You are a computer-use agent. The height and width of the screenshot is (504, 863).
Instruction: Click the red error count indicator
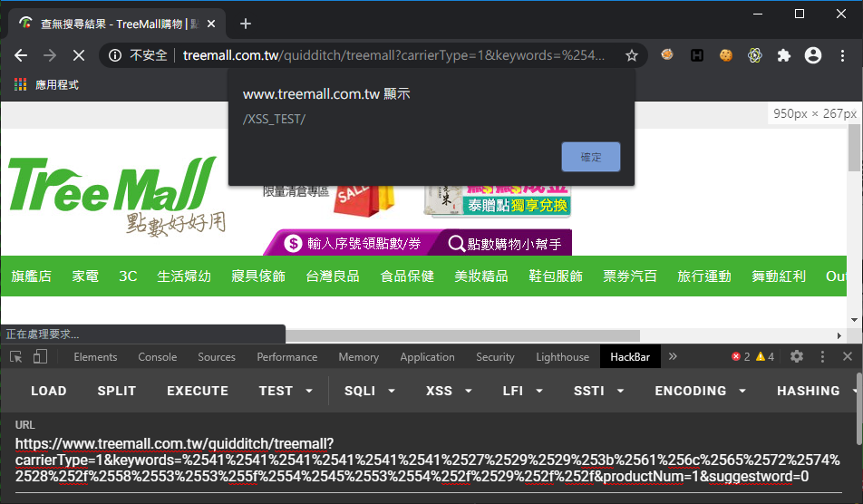pyautogui.click(x=741, y=356)
